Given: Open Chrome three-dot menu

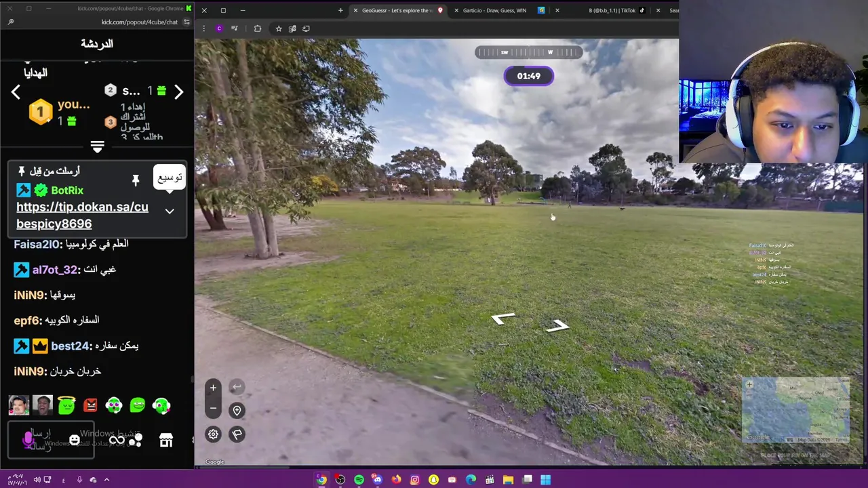Looking at the screenshot, I should click(x=204, y=28).
